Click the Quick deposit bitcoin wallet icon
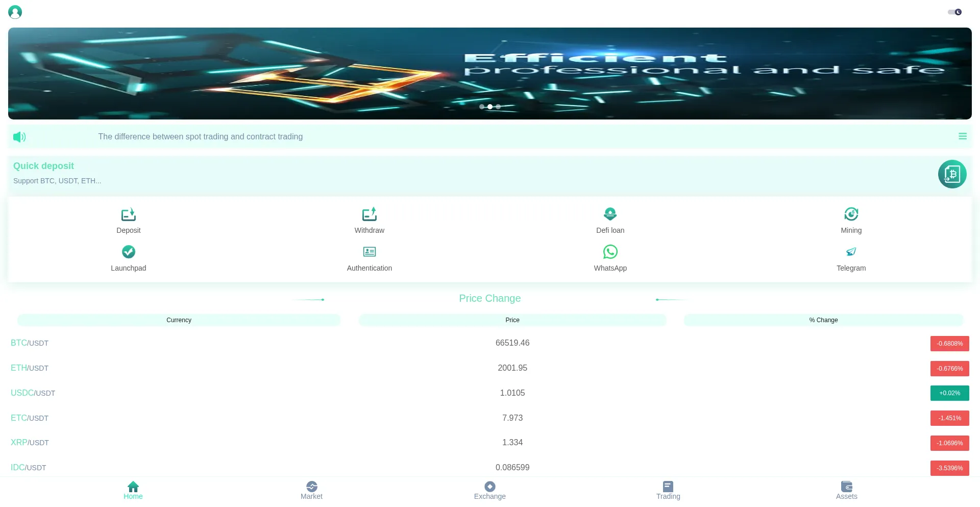Image resolution: width=980 pixels, height=507 pixels. click(952, 174)
